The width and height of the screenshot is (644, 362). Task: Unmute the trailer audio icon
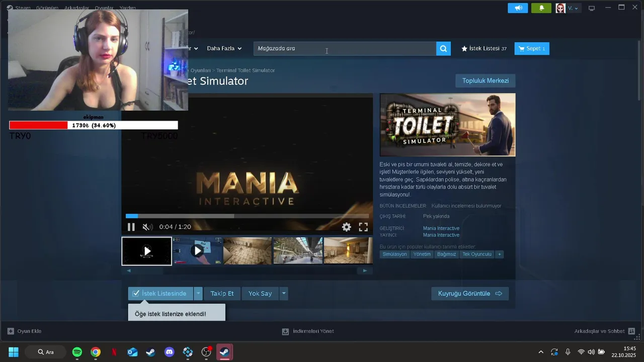147,227
